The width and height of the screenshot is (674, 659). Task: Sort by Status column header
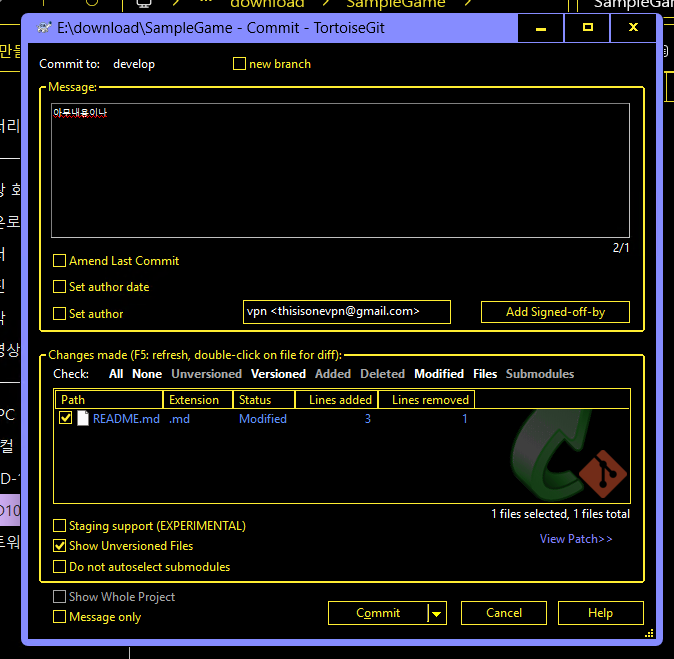coord(264,400)
